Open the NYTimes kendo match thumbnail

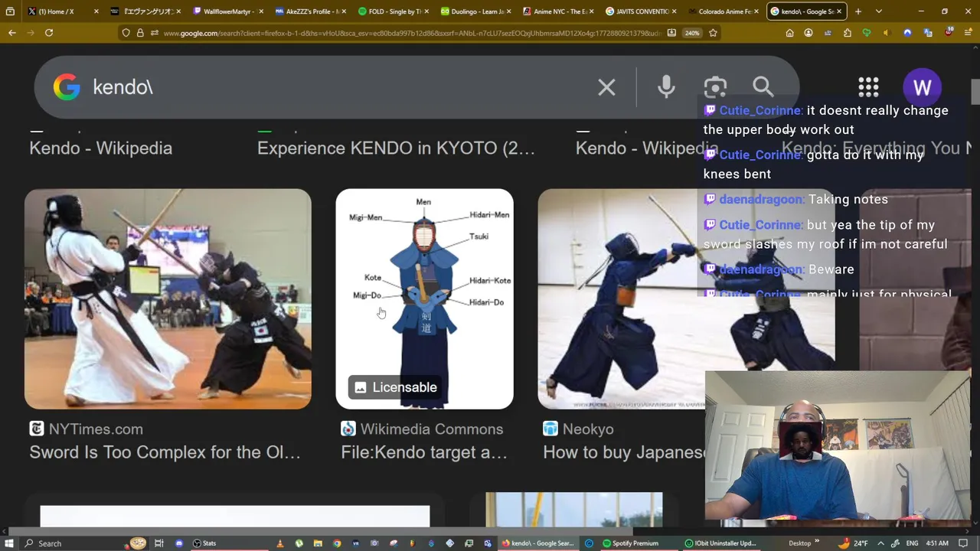coord(168,298)
